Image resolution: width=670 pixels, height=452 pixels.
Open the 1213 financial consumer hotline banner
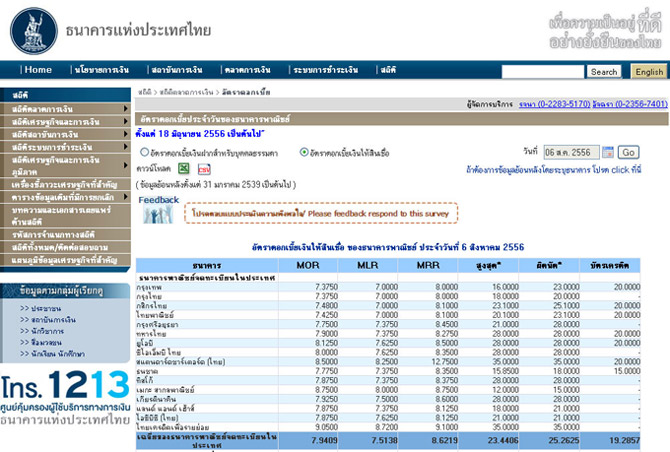coord(66,396)
